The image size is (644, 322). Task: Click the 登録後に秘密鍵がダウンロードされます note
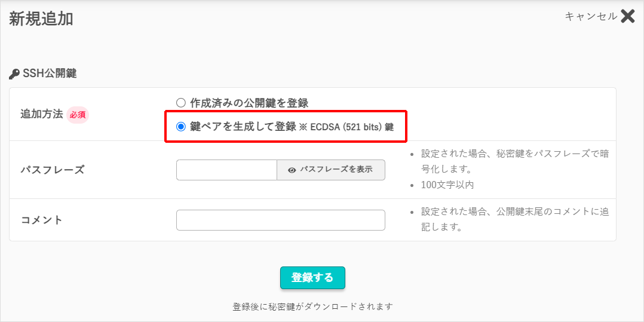(x=312, y=306)
